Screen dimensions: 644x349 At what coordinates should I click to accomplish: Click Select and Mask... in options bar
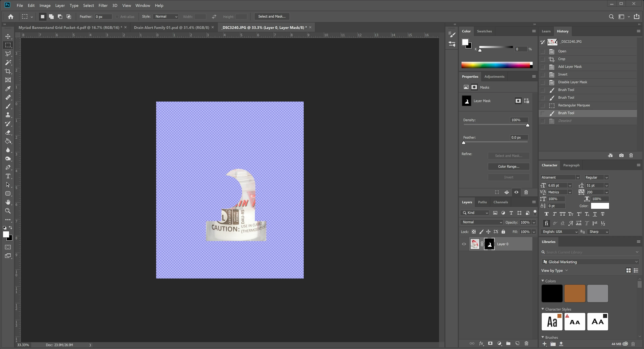point(272,16)
